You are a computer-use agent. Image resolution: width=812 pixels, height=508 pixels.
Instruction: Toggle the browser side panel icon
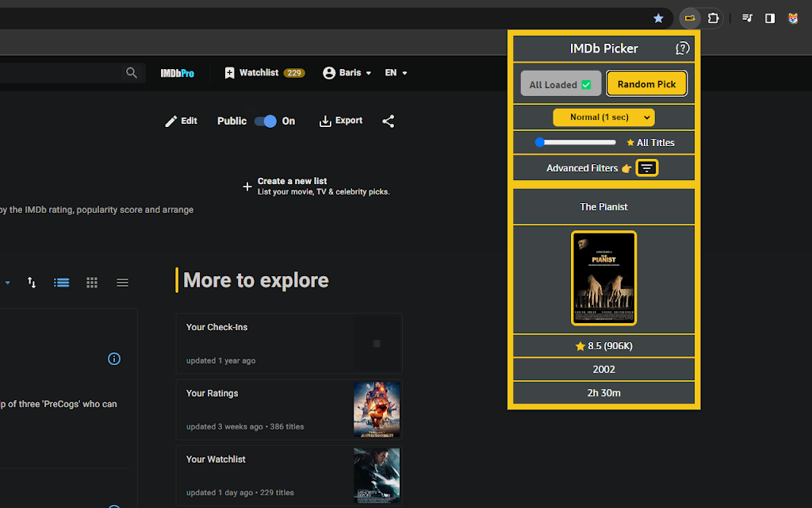coord(770,18)
